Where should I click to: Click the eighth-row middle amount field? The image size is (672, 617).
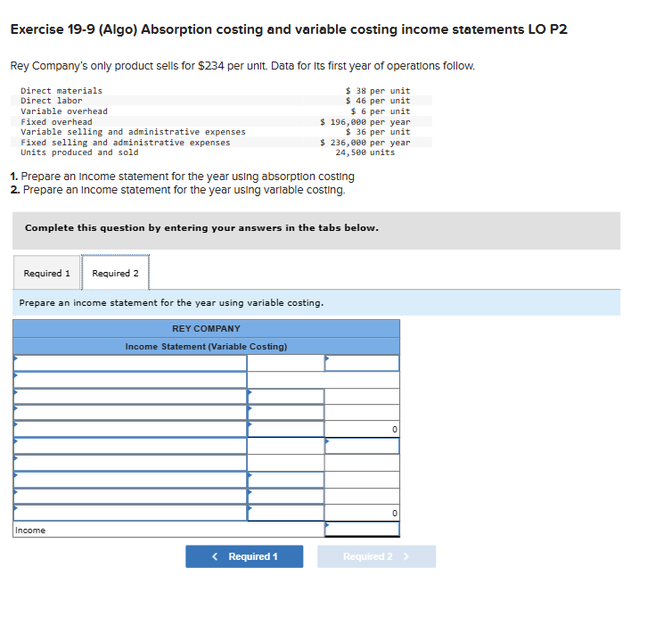pos(286,480)
